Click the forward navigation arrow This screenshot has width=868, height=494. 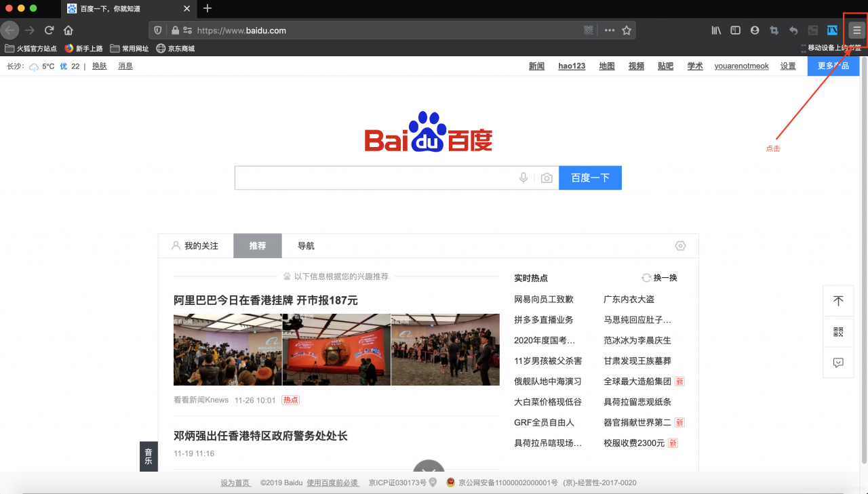pos(29,30)
